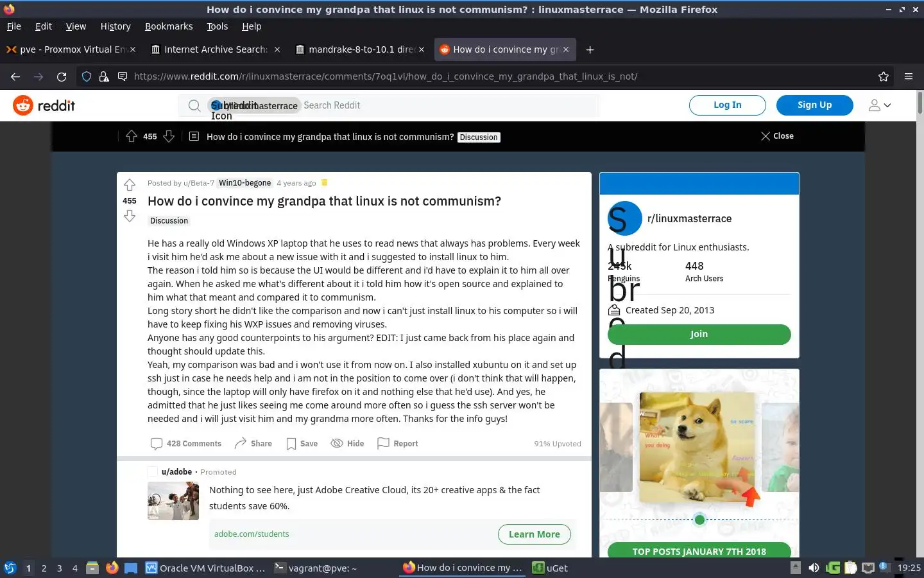Viewport: 924px width, 578px height.
Task: Open the file manager taskbar launcher
Action: click(92, 568)
